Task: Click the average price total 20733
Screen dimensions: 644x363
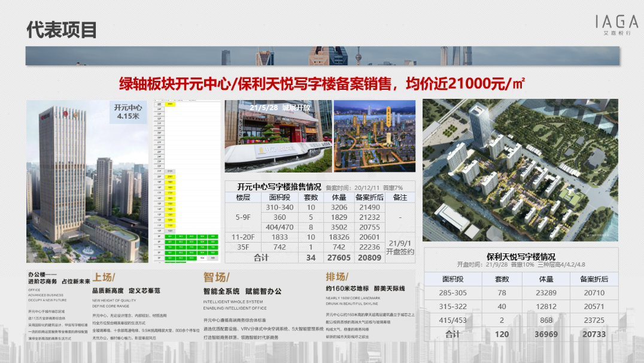Action: click(x=594, y=334)
